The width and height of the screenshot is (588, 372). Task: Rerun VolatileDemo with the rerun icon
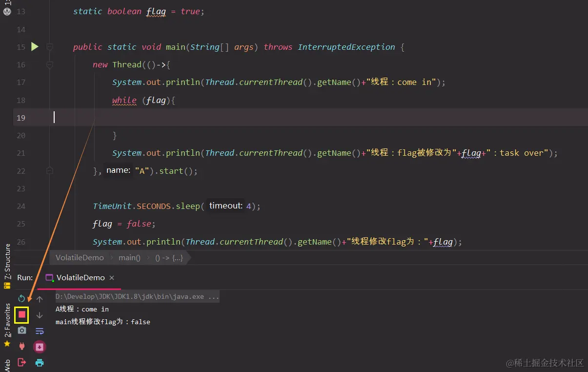(x=21, y=298)
